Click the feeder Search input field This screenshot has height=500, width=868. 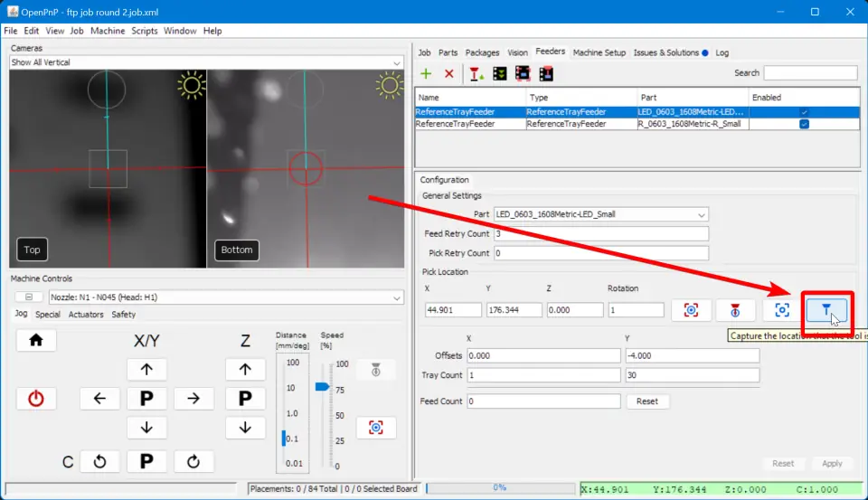pos(810,73)
